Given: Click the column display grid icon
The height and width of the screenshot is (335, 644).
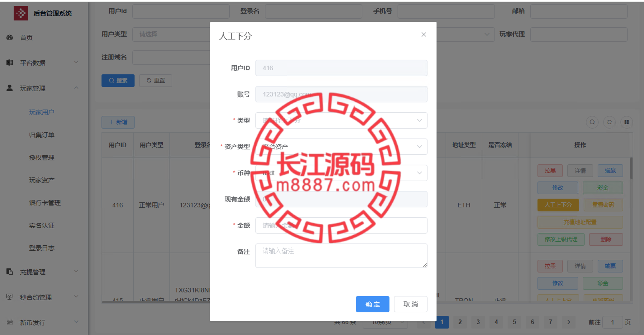Looking at the screenshot, I should point(627,122).
